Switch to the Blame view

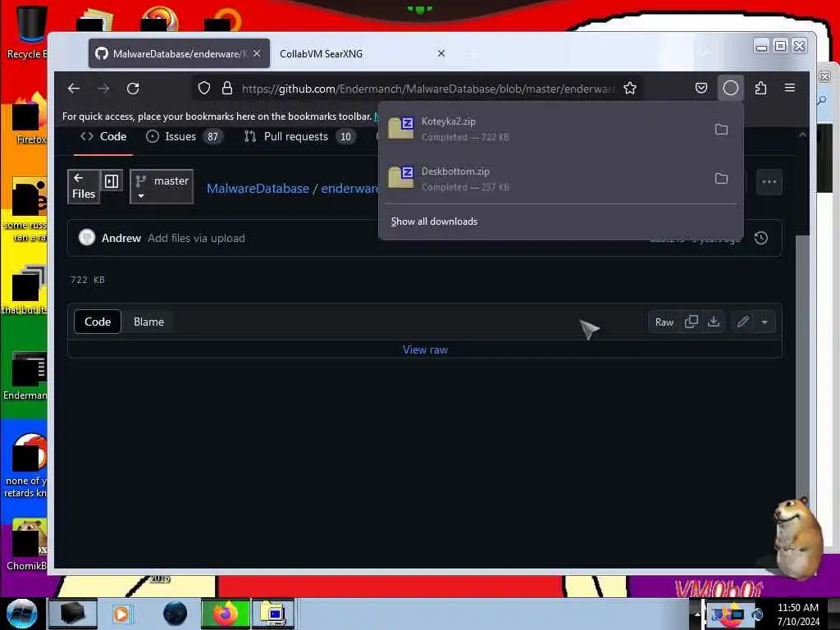(x=148, y=322)
